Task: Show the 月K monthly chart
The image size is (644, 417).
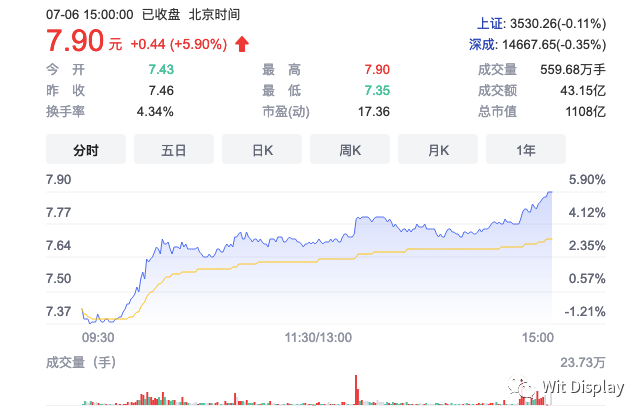Action: [438, 150]
